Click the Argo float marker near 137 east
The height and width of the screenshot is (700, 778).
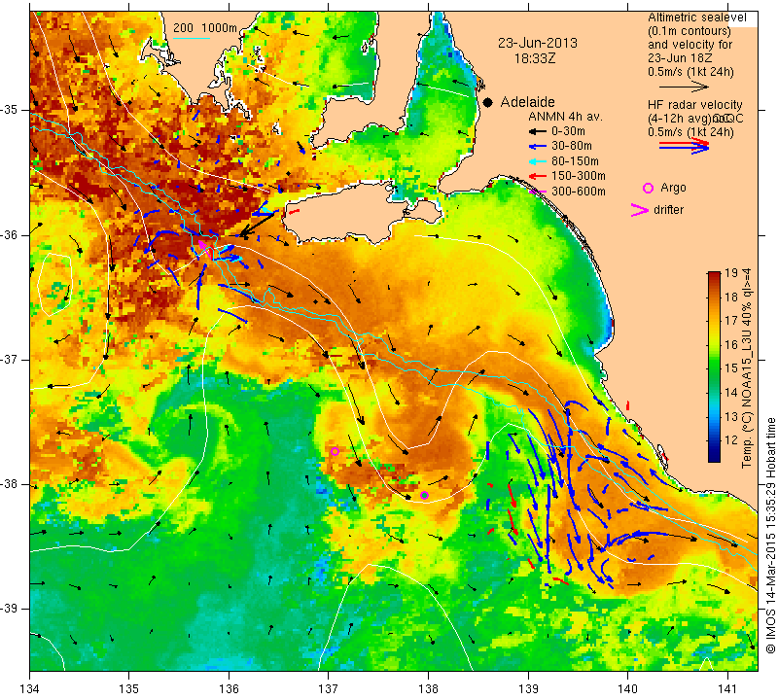pyautogui.click(x=335, y=451)
